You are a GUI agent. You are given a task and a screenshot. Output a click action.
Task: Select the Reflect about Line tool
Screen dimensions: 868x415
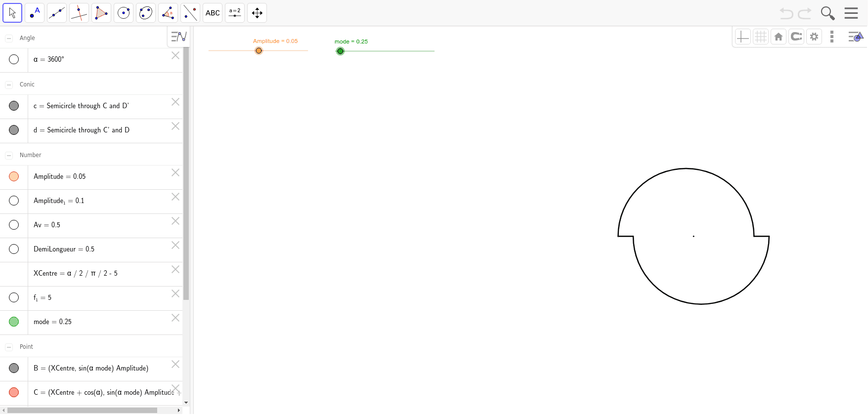click(190, 13)
